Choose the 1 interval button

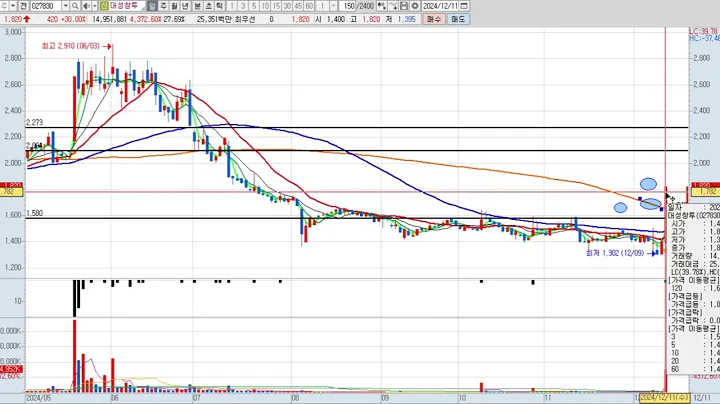click(232, 6)
